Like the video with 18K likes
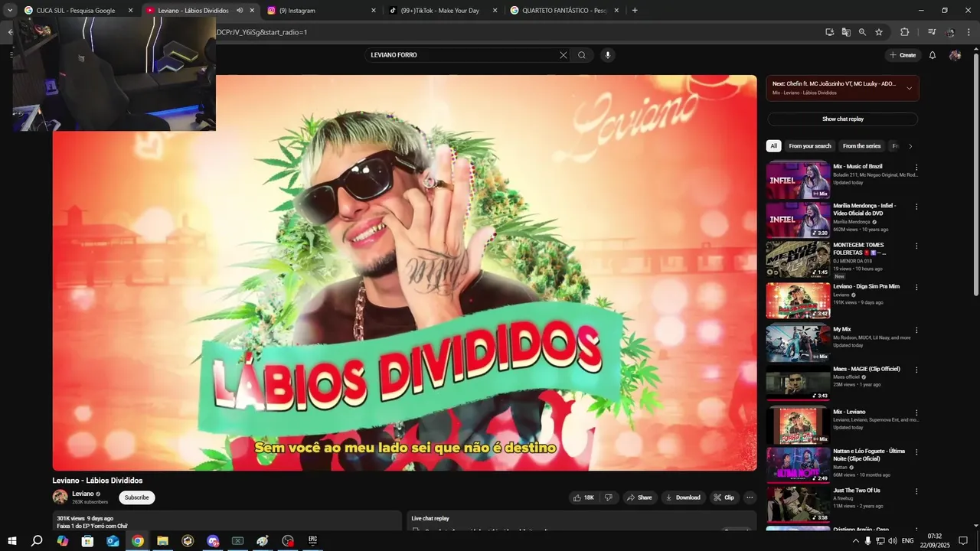This screenshot has width=980, height=551. point(583,497)
